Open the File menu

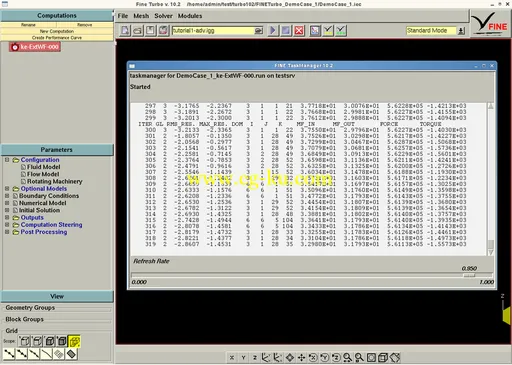coord(123,16)
